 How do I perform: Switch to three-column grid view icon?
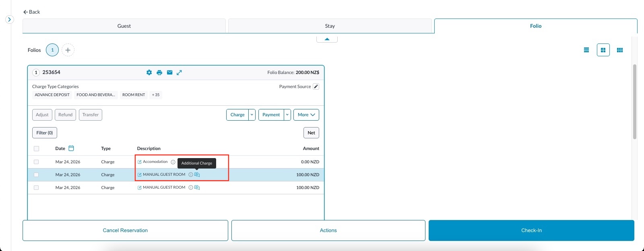tap(620, 50)
